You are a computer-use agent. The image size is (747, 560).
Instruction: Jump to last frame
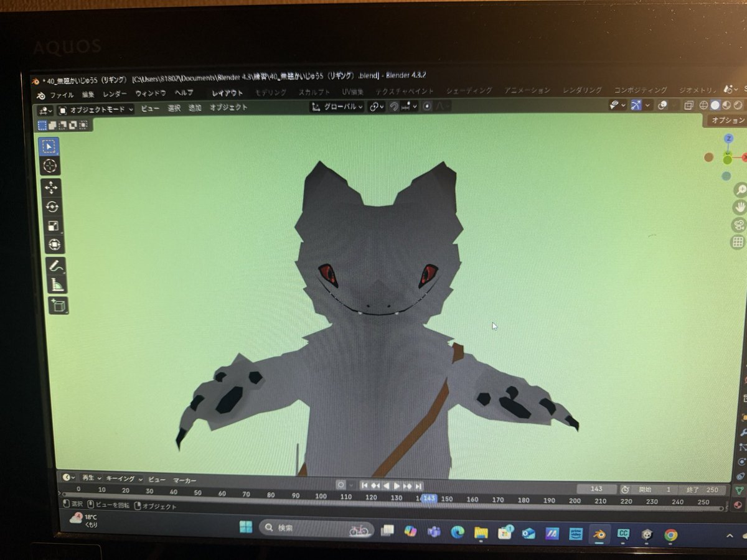click(x=419, y=486)
